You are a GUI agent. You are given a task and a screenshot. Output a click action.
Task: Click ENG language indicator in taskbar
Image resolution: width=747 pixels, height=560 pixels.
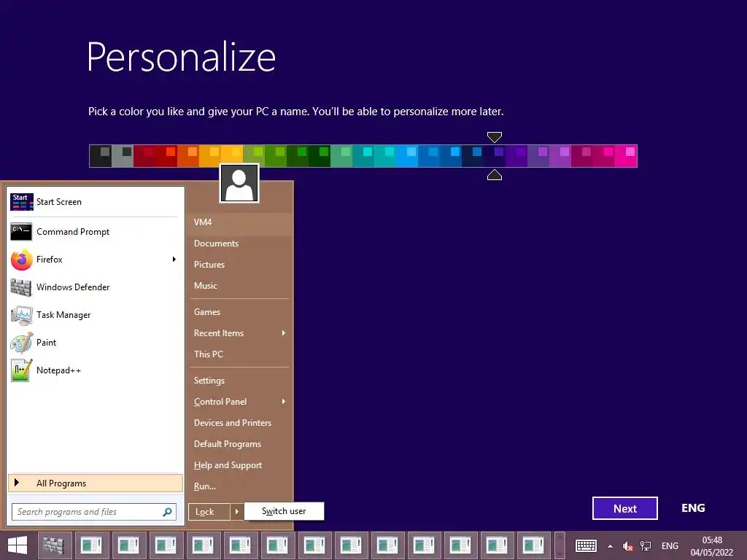tap(670, 546)
